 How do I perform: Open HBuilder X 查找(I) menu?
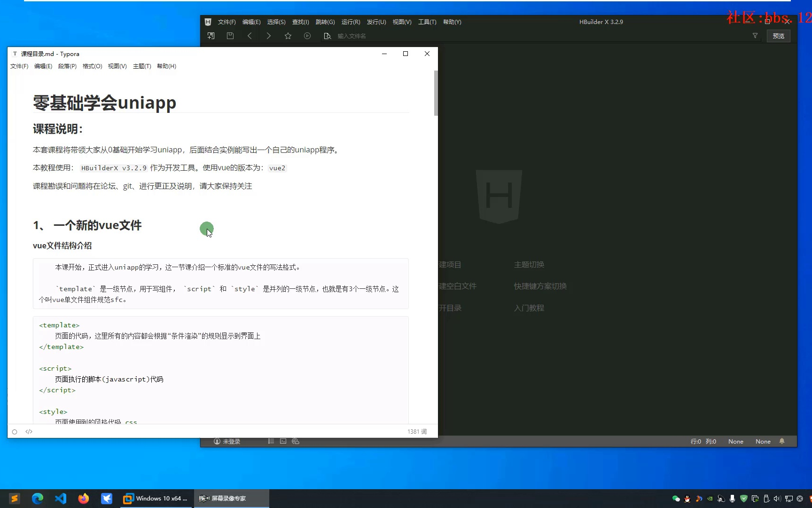(300, 22)
